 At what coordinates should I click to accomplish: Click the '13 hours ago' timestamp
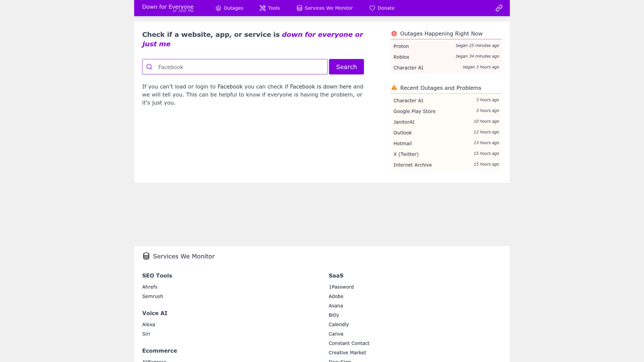tap(486, 143)
